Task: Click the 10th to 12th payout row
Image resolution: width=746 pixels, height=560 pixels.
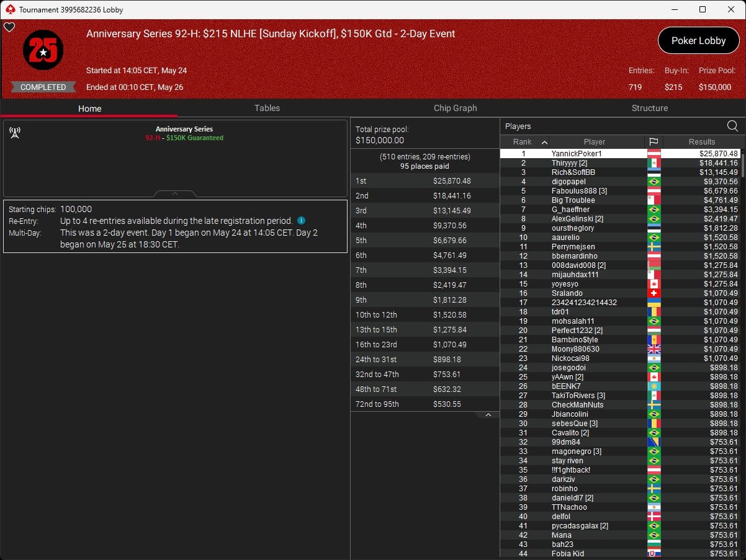Action: coord(425,315)
